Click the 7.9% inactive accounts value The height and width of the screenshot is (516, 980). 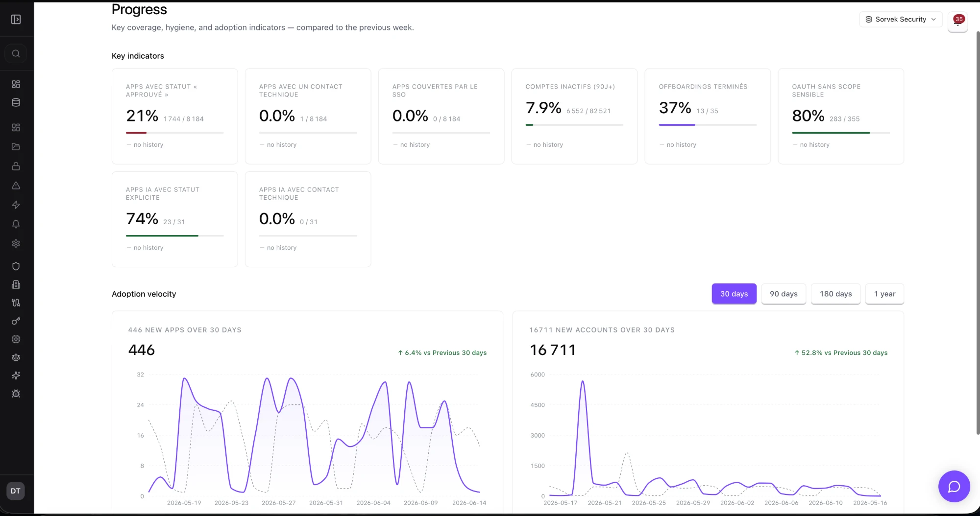pyautogui.click(x=543, y=108)
